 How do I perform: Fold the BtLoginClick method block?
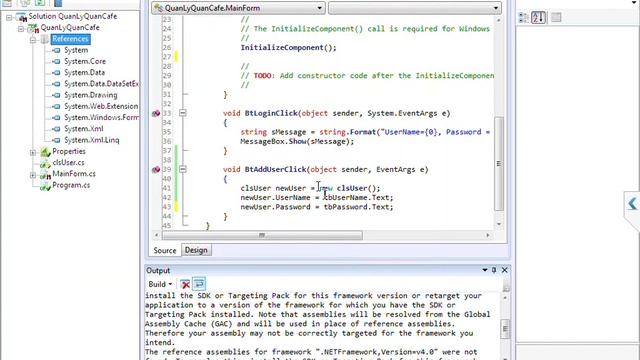point(183,113)
